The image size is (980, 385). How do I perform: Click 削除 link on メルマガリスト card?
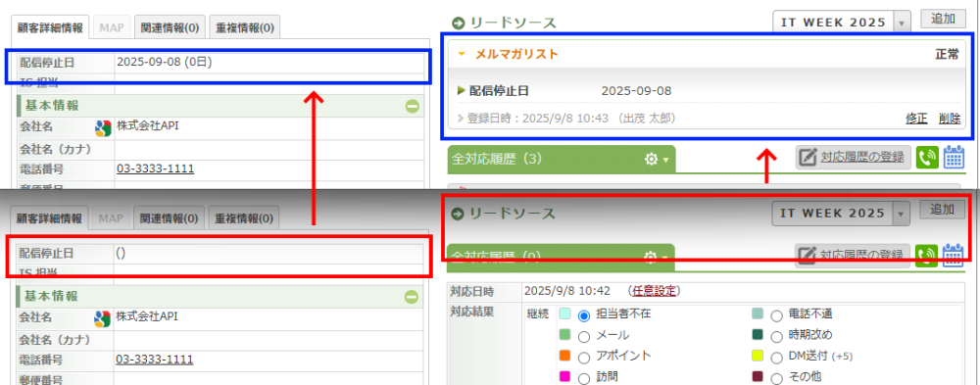click(950, 119)
